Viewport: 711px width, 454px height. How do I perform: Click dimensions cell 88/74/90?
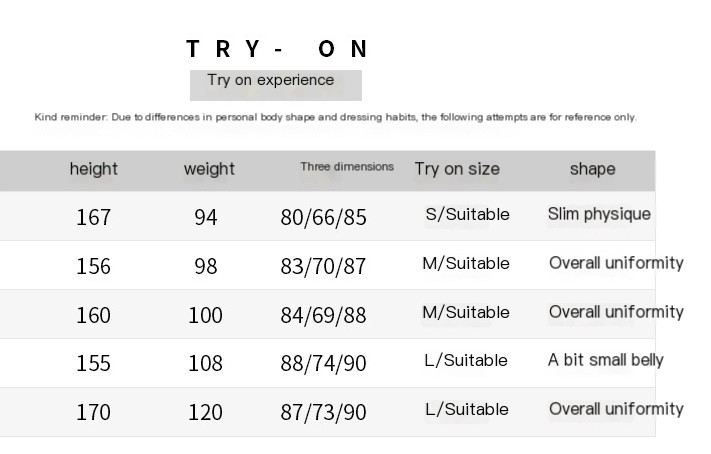click(x=323, y=363)
